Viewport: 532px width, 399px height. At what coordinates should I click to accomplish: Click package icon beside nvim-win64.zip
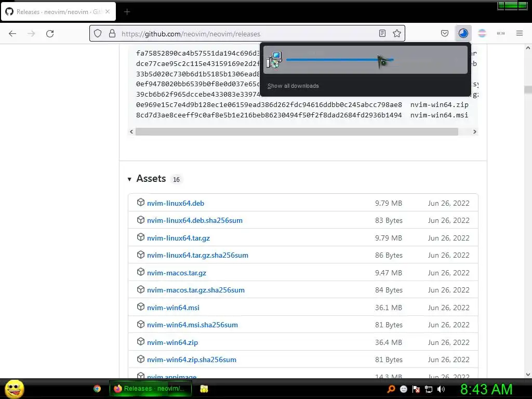(140, 342)
